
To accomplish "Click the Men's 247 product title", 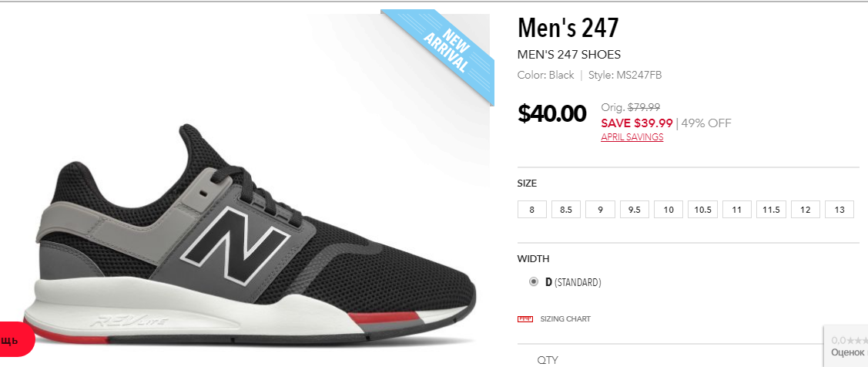I will [x=568, y=28].
